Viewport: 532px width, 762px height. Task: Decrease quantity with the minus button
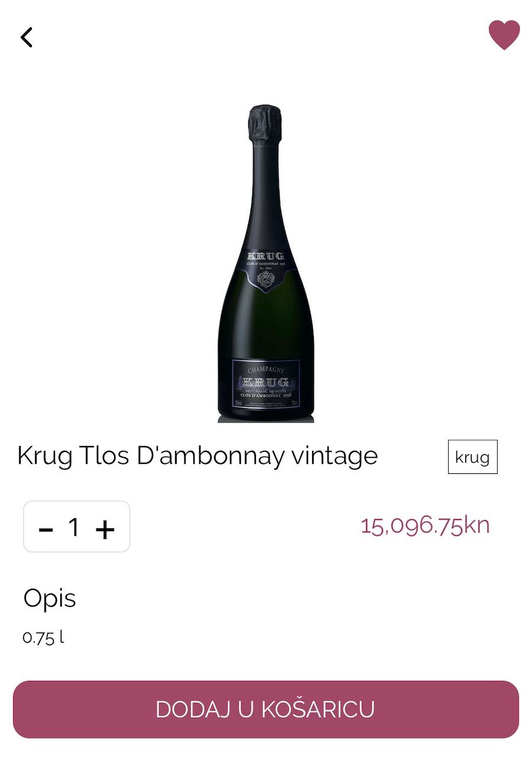click(x=46, y=528)
